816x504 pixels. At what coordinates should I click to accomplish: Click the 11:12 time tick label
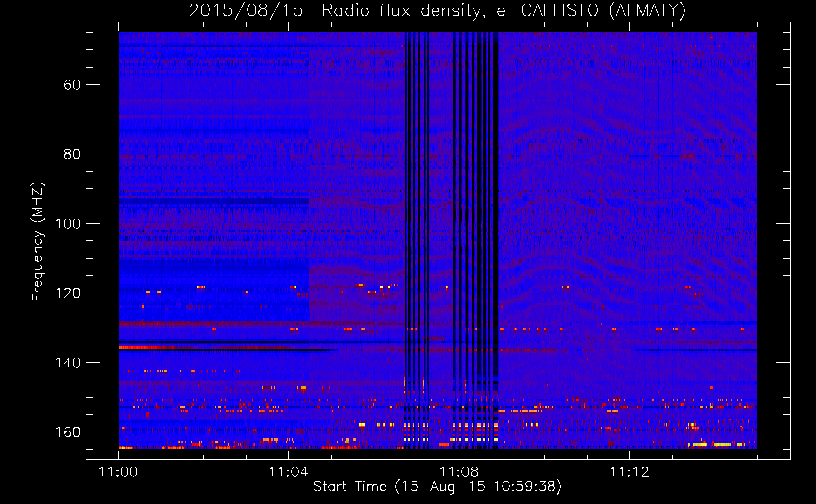click(x=629, y=472)
